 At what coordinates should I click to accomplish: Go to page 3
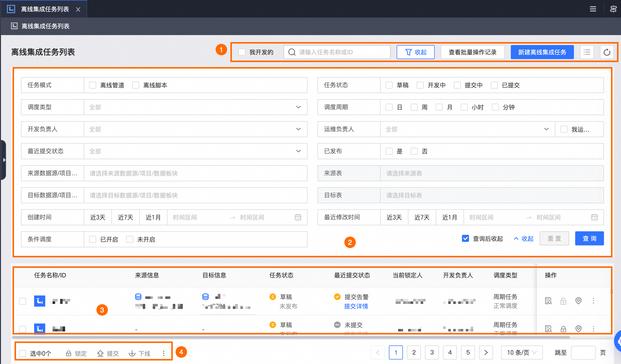pyautogui.click(x=432, y=352)
